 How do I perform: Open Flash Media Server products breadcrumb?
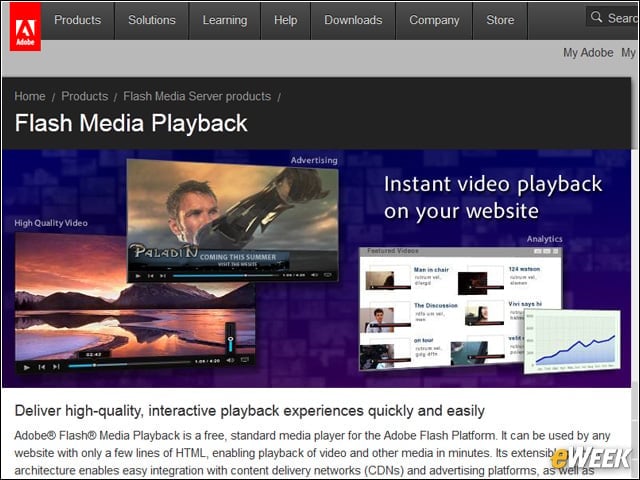[197, 96]
